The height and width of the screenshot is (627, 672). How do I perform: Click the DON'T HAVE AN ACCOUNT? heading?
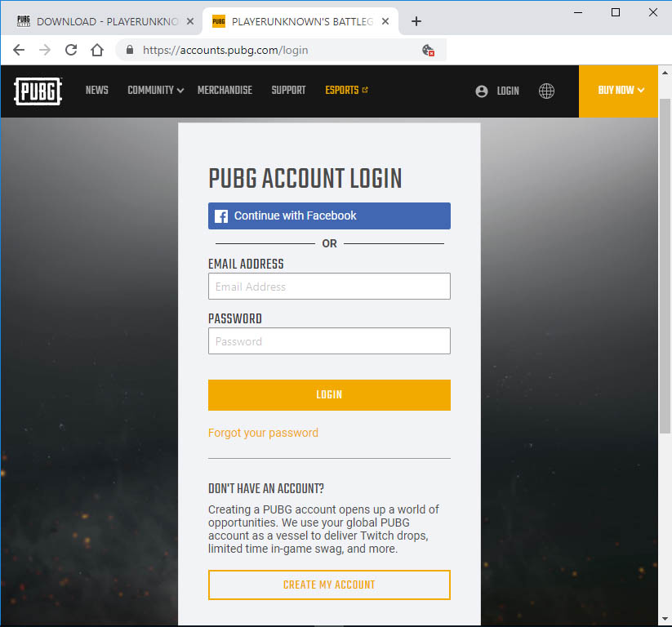[266, 488]
